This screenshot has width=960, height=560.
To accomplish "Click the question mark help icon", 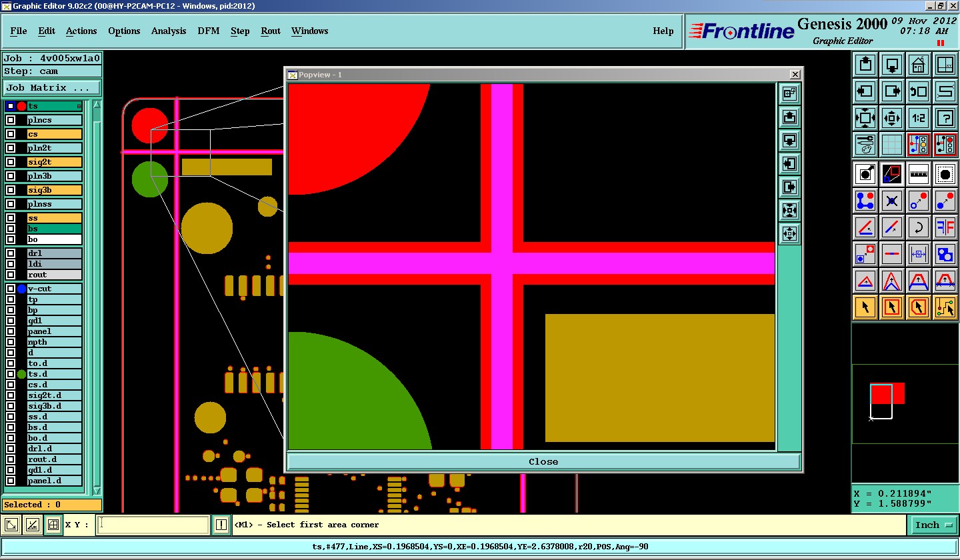I will click(x=945, y=118).
